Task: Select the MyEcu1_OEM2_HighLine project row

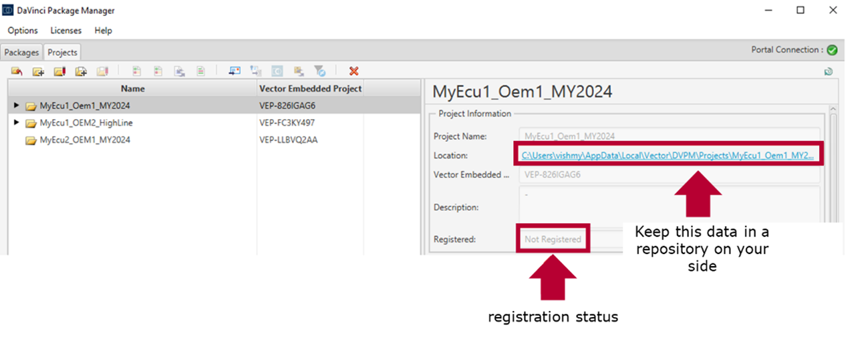Action: pyautogui.click(x=214, y=123)
